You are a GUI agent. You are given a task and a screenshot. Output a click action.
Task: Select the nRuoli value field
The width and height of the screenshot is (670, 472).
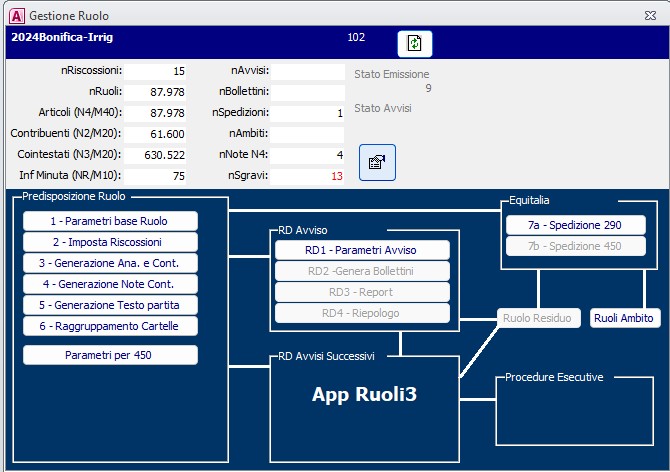157,92
